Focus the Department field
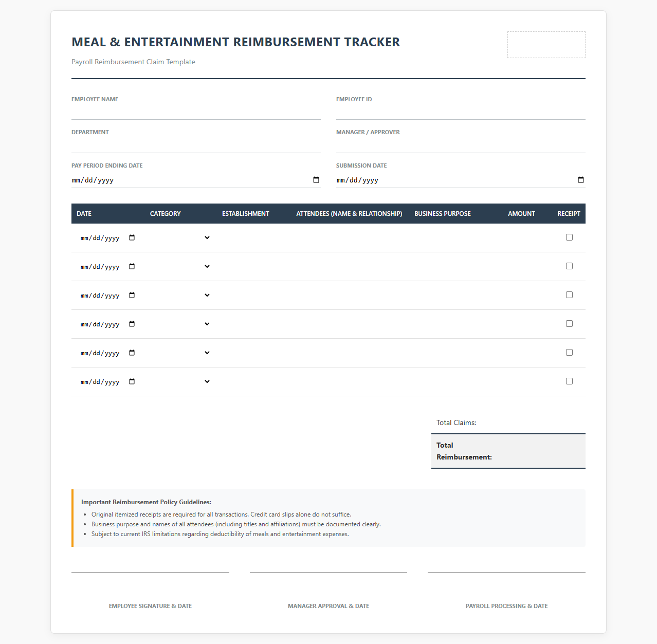This screenshot has width=657, height=644. point(196,145)
